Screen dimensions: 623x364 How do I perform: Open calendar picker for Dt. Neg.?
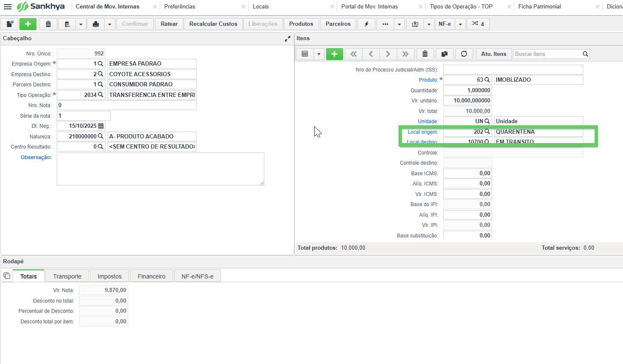(101, 126)
